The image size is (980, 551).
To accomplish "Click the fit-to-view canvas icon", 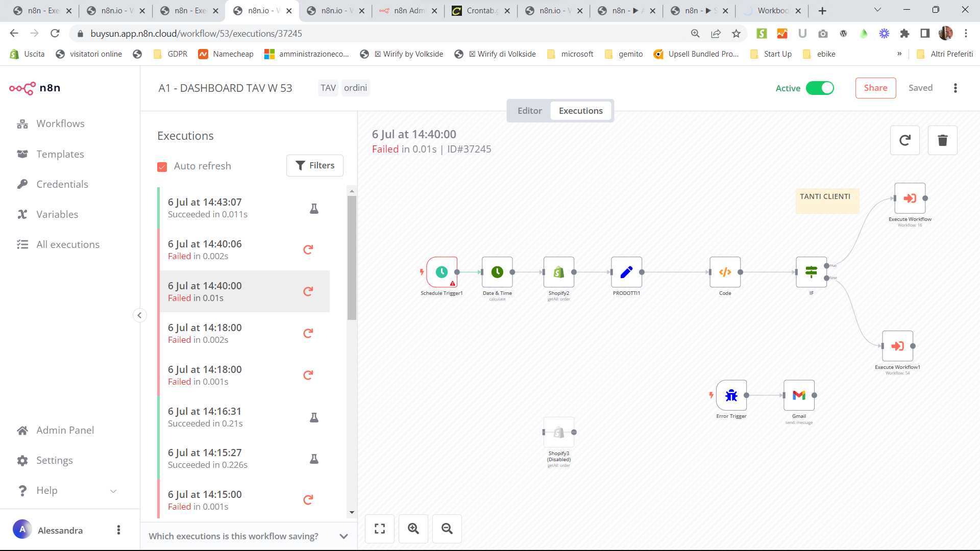I will (380, 529).
